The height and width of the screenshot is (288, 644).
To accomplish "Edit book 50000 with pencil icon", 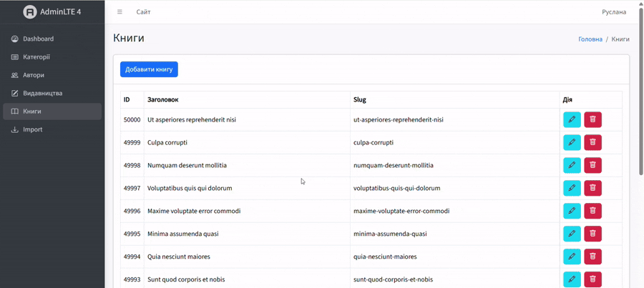I will [572, 119].
